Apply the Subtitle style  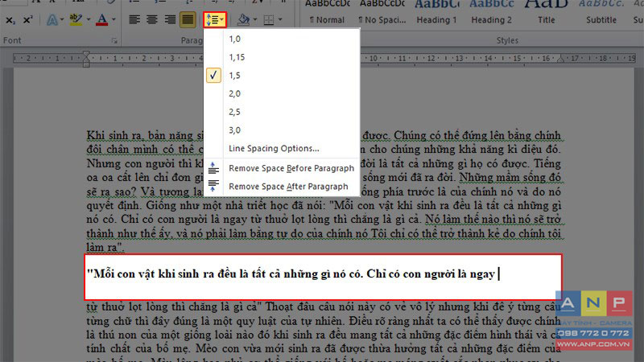601,12
